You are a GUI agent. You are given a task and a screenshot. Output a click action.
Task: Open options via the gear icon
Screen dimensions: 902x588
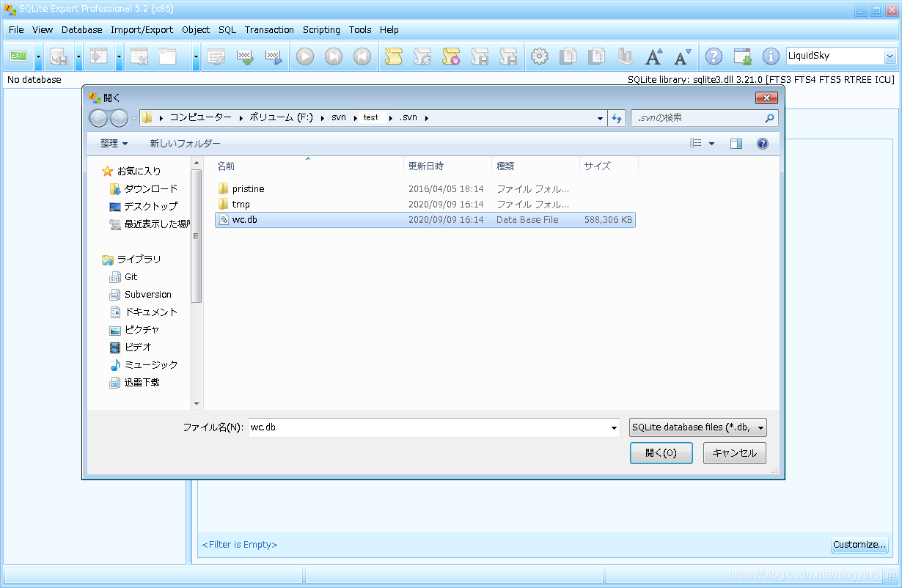pos(540,56)
